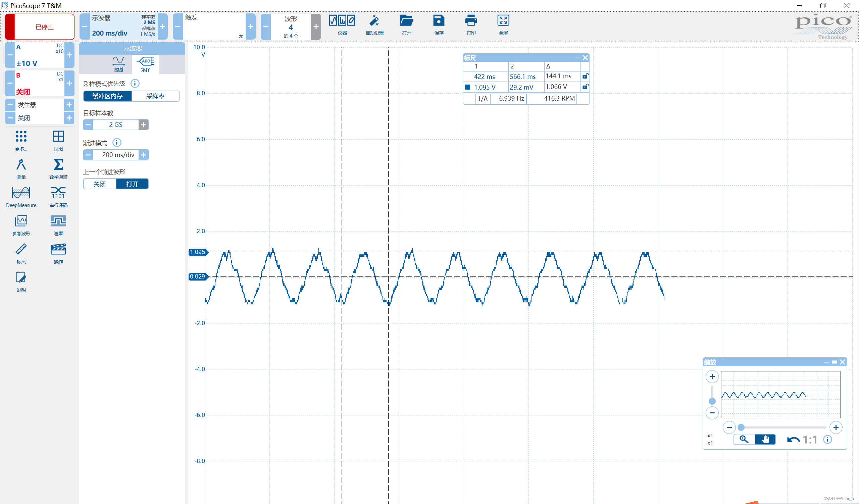
Task: Click the horizontal zoom slider handle
Action: 741,427
